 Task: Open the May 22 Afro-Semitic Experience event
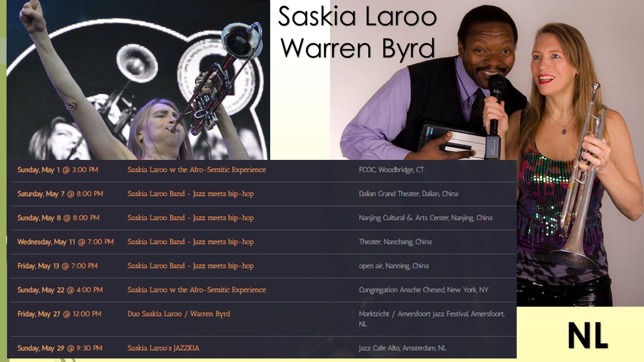click(x=197, y=290)
